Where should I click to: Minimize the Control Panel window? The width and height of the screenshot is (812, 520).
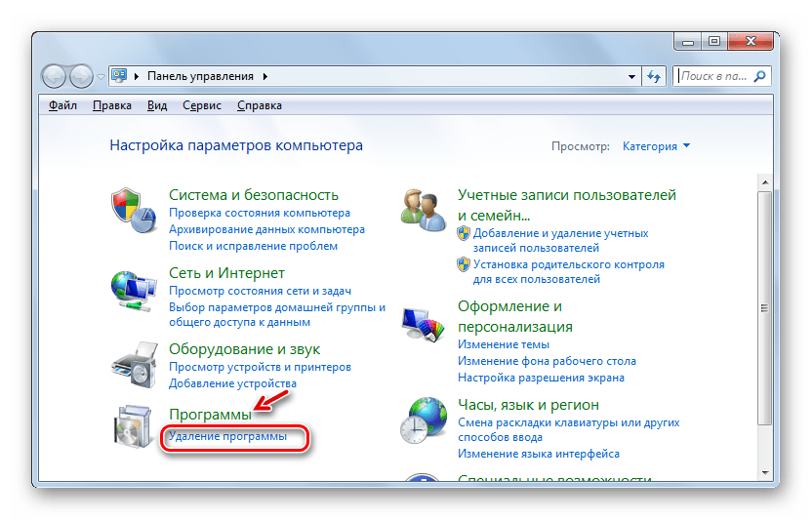(688, 42)
